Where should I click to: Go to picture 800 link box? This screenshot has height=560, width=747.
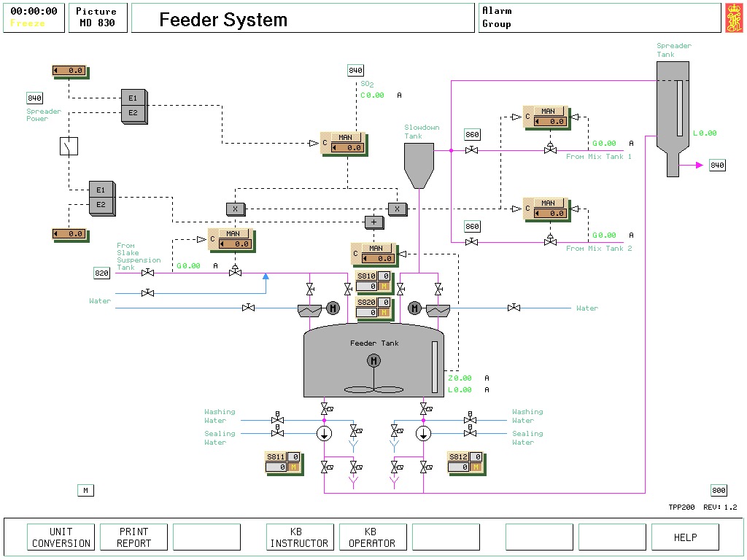719,491
